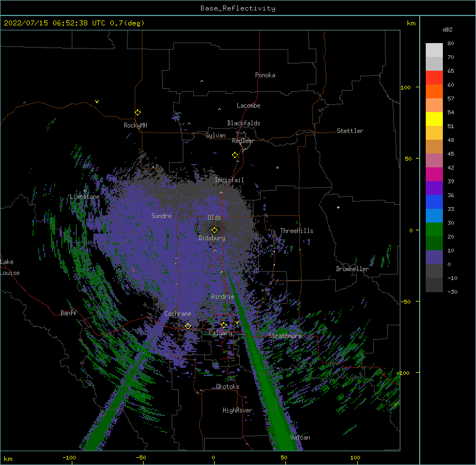Click the magenta legend swatch below 42 dBZ

pyautogui.click(x=434, y=174)
